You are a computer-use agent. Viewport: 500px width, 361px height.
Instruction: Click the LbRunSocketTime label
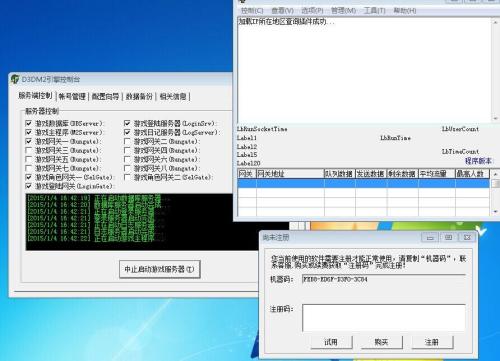coord(262,129)
